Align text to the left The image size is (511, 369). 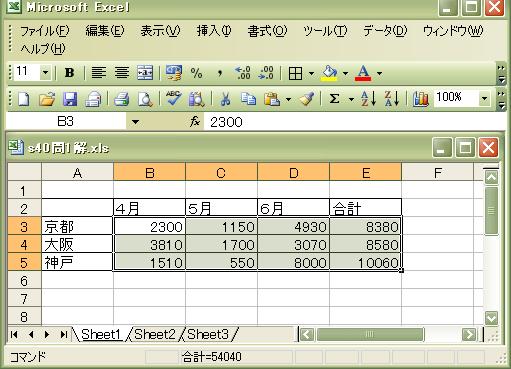(x=99, y=73)
